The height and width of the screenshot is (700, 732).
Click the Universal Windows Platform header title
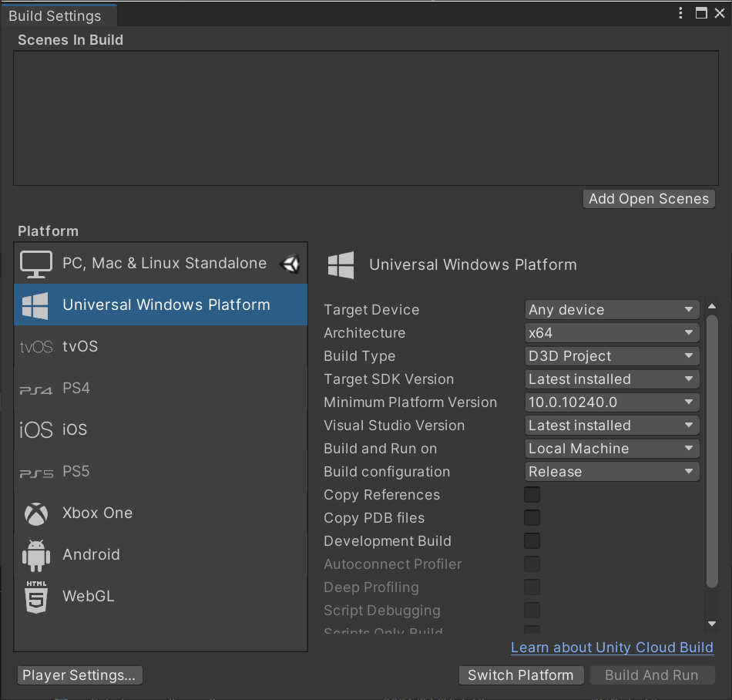click(473, 264)
